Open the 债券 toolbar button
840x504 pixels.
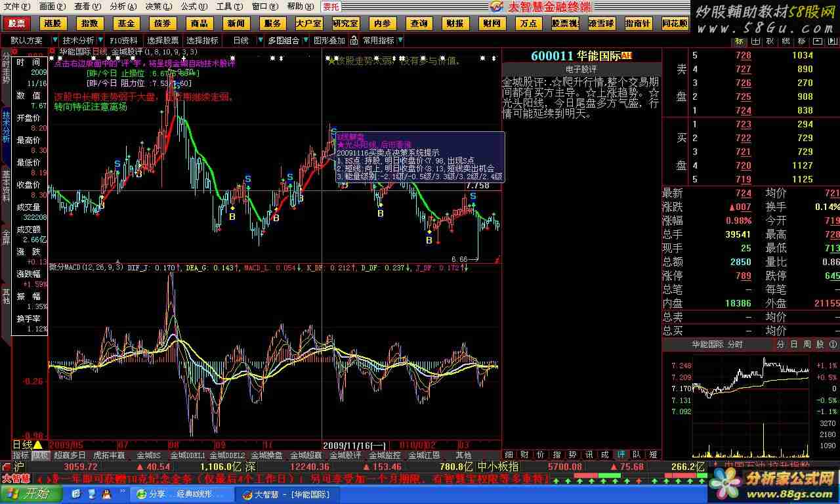162,24
